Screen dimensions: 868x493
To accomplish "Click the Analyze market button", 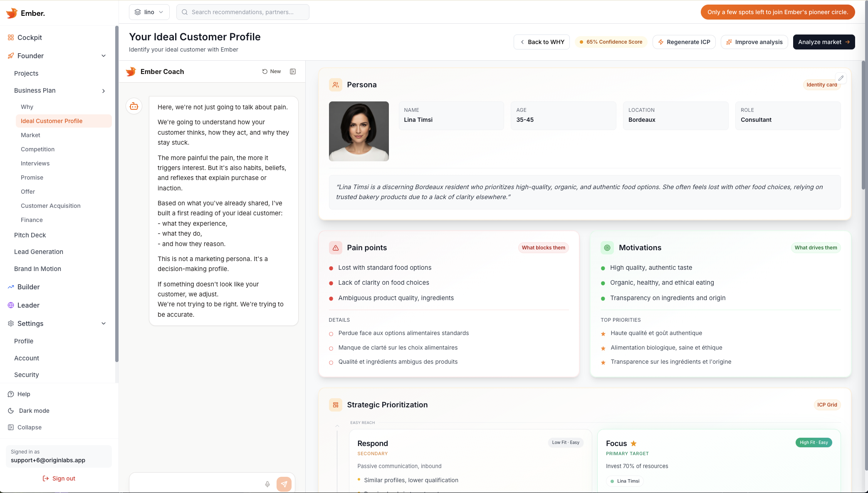I will (823, 42).
